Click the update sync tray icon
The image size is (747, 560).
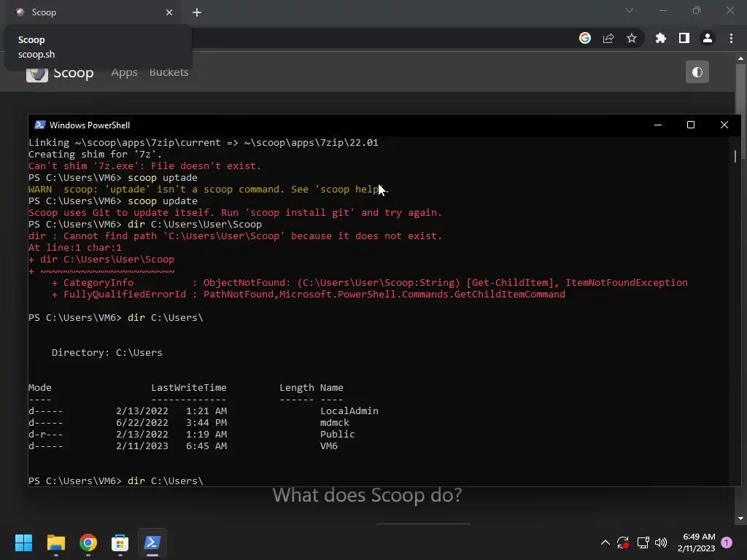(623, 542)
